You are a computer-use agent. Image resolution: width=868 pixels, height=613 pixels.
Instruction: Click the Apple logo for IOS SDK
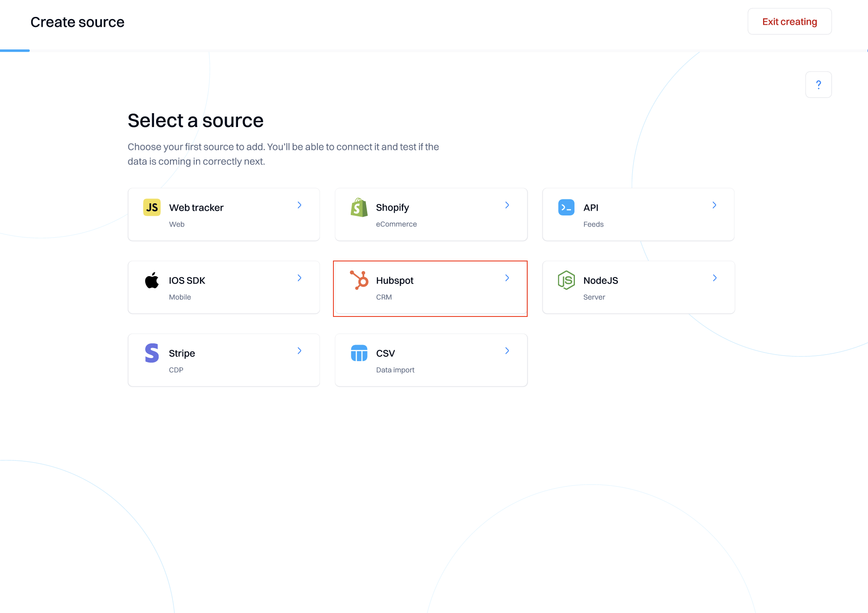(152, 280)
